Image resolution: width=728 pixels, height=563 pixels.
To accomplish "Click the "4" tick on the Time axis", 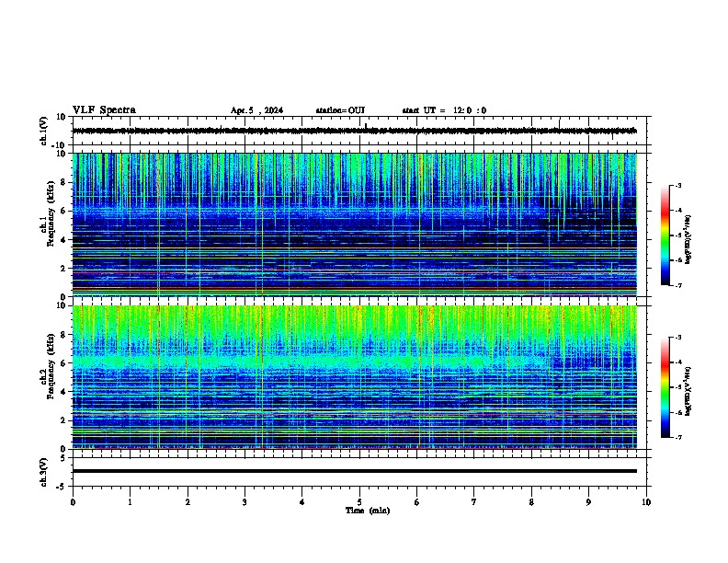I will point(302,502).
